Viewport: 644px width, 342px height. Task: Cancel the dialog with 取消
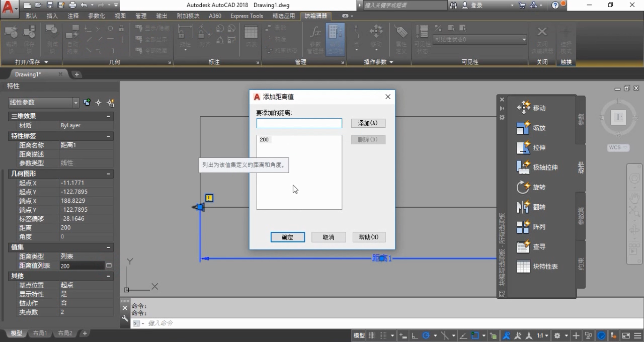coord(329,237)
